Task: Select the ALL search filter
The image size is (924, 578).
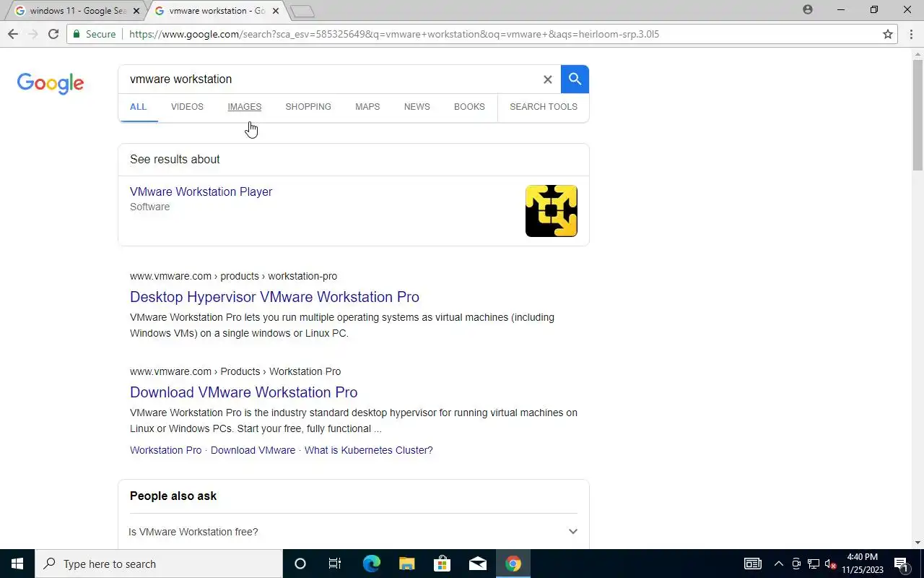Action: point(138,107)
